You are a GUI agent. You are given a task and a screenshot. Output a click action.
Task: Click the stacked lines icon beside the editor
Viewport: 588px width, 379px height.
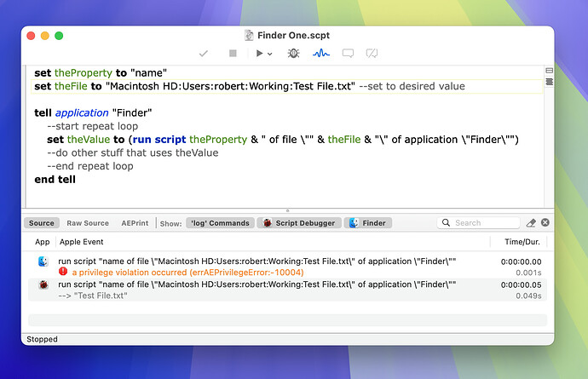pos(550,82)
